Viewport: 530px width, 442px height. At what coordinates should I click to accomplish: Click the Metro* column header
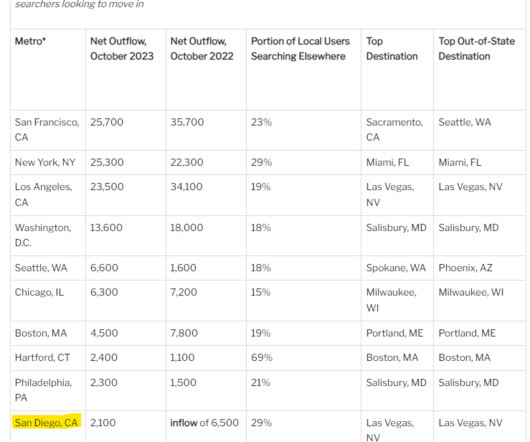(x=30, y=41)
